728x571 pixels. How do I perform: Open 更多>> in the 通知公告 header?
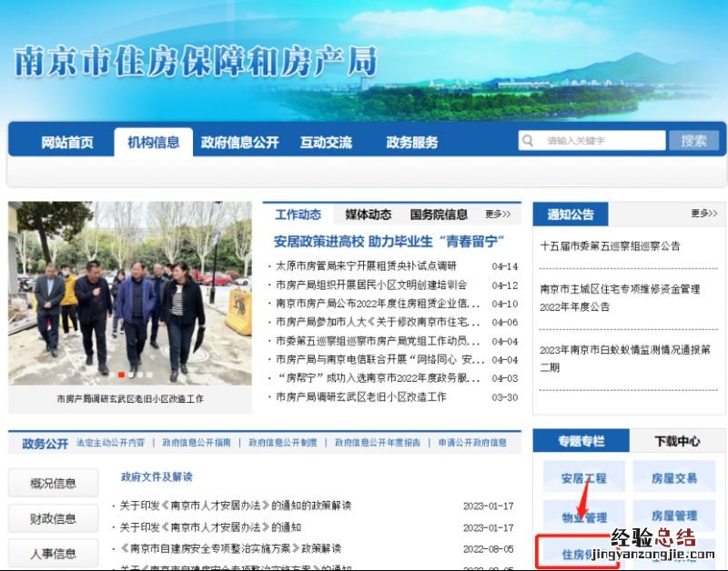point(703,214)
